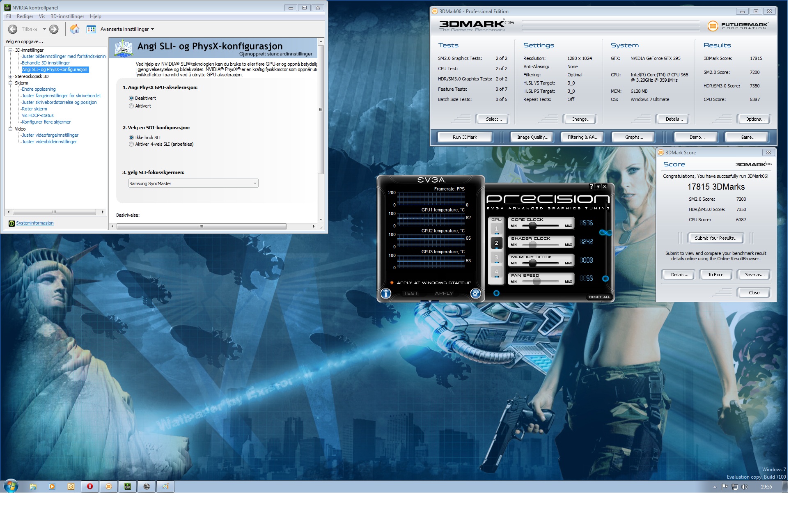Select PhysX Deaktivert radio button
This screenshot has height=532, width=798.
(x=131, y=98)
